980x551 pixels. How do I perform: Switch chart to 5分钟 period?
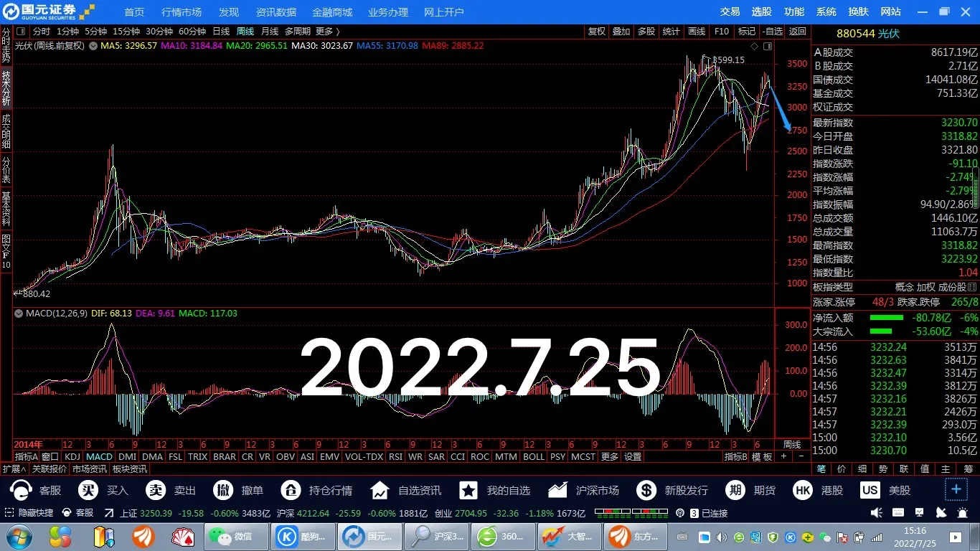coord(95,32)
